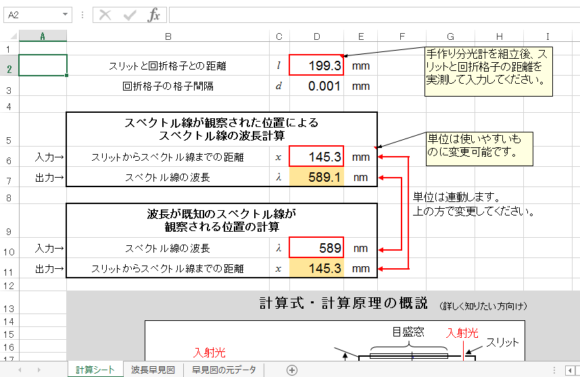Select cell containing 199.3 slit distance
Image resolution: width=580 pixels, height=377 pixels.
pyautogui.click(x=316, y=65)
